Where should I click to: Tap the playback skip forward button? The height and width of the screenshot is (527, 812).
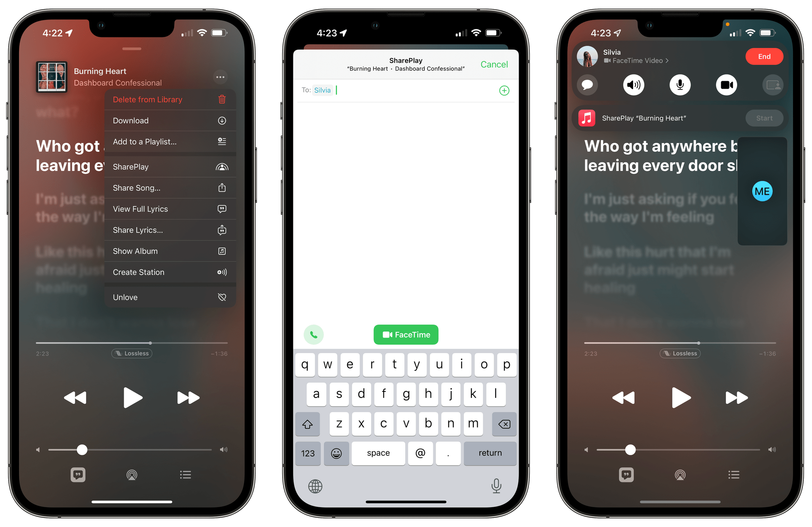(x=188, y=396)
